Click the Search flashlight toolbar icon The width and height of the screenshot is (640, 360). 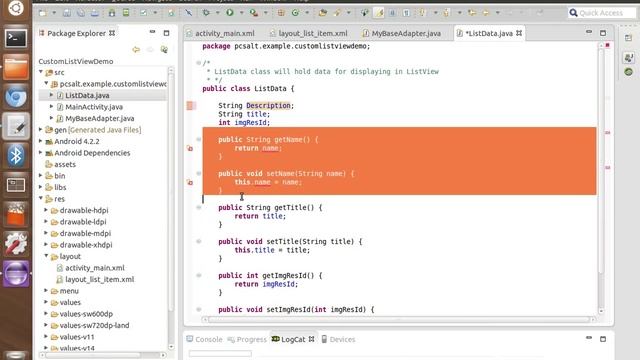click(337, 13)
